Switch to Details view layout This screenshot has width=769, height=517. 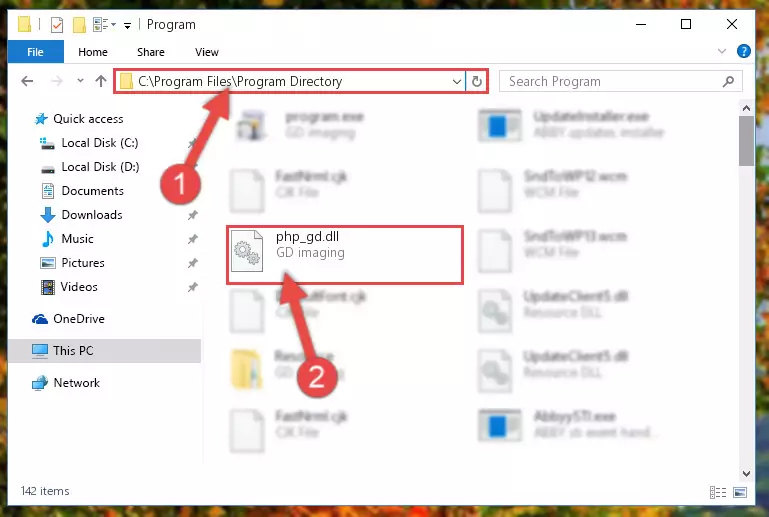click(x=718, y=492)
